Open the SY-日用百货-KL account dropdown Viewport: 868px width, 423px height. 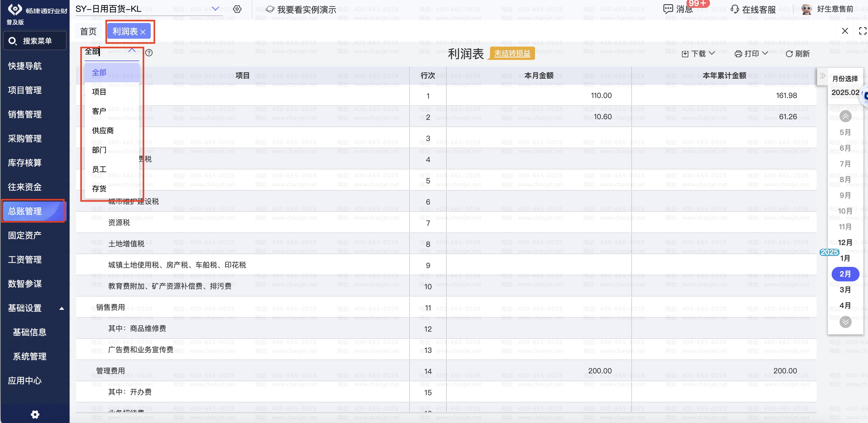215,9
